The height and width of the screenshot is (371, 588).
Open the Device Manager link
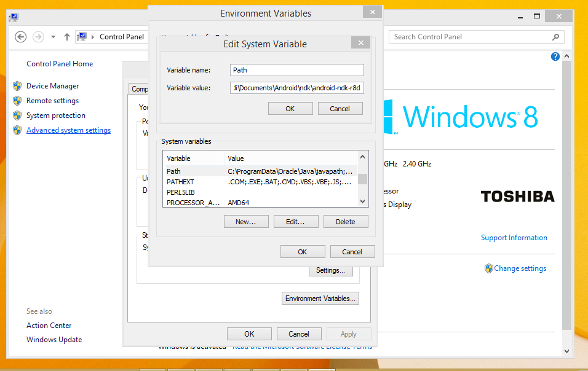(x=52, y=86)
